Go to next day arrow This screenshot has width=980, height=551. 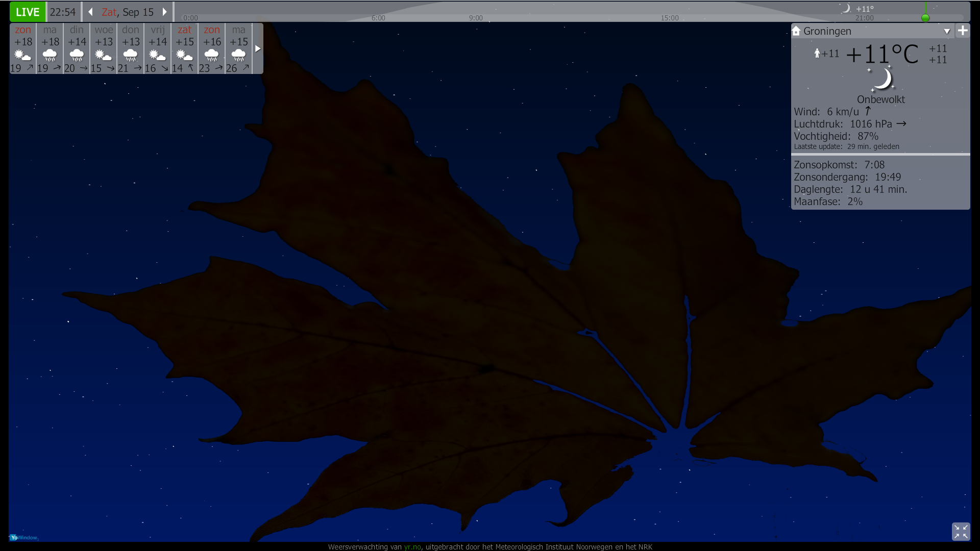[x=164, y=12]
